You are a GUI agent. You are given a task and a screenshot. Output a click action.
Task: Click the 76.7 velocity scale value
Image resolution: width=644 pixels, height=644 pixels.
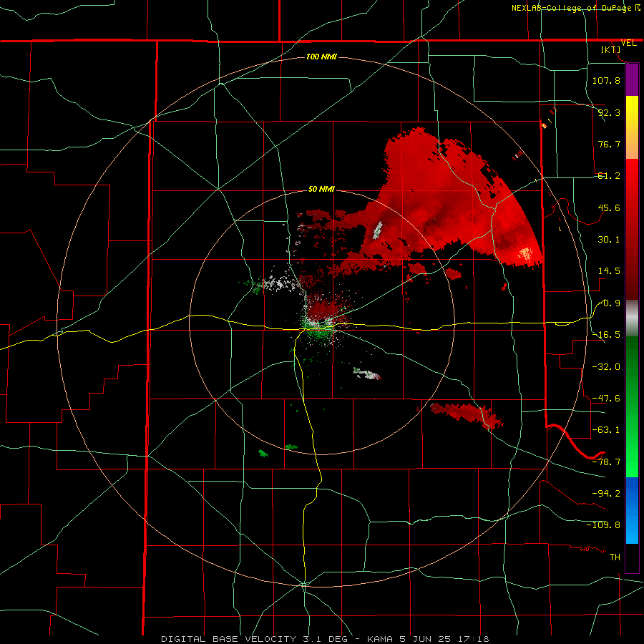609,144
